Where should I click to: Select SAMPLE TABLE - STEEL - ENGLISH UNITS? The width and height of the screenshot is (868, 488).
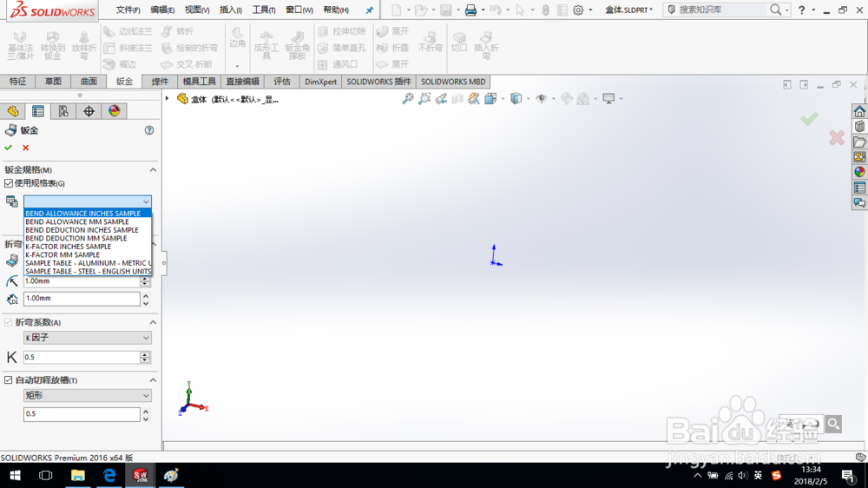click(88, 272)
